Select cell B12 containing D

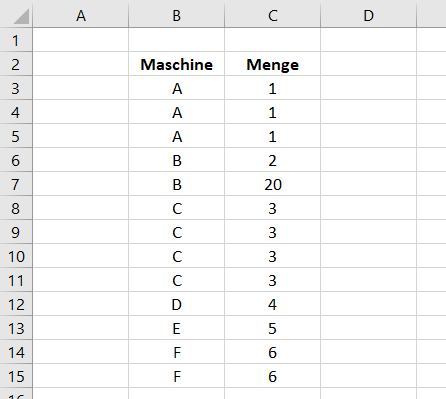pos(177,304)
